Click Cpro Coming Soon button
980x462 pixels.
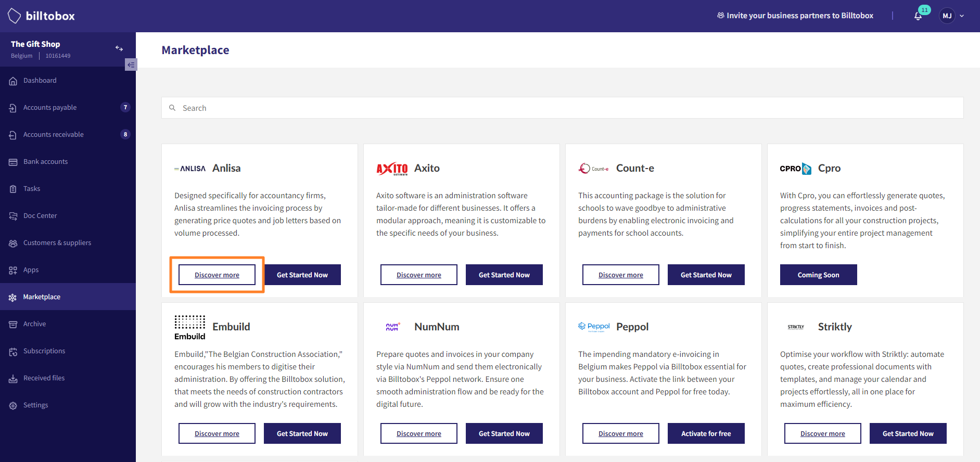[819, 275]
